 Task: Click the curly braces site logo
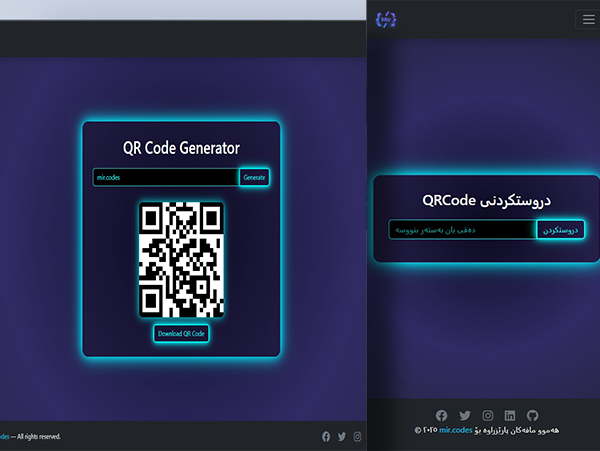386,19
